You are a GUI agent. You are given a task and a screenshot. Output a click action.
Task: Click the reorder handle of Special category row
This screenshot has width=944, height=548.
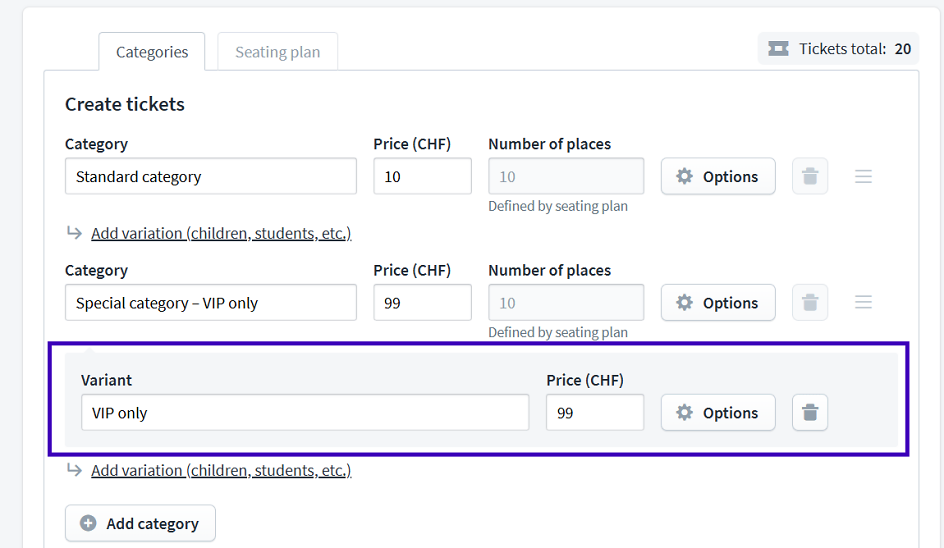(863, 302)
